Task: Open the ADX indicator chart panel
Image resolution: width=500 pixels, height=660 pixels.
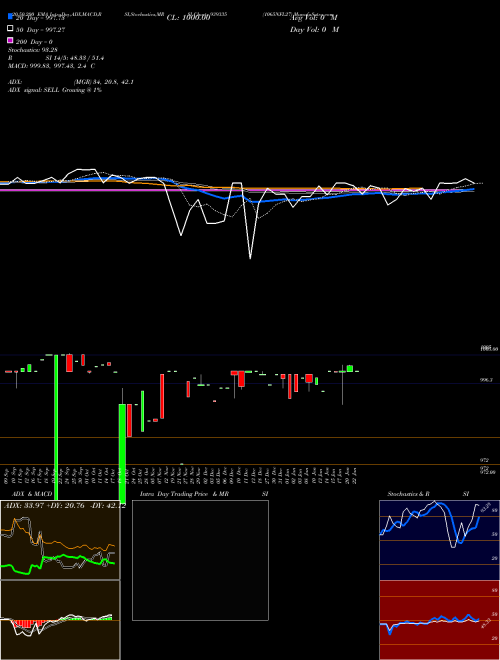Action: coord(60,540)
